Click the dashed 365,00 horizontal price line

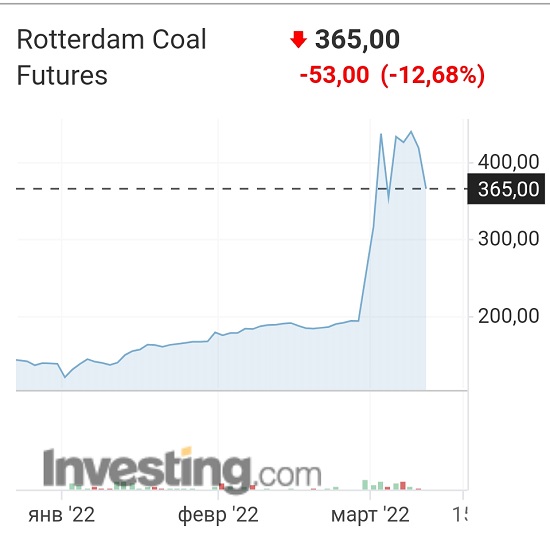[x=242, y=189]
